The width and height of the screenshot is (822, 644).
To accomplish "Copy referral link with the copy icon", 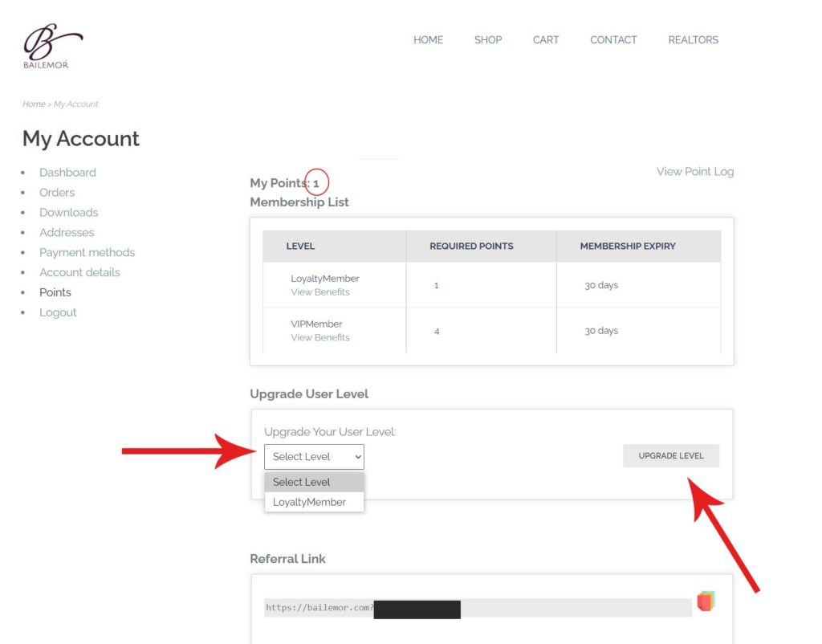I will tap(706, 601).
